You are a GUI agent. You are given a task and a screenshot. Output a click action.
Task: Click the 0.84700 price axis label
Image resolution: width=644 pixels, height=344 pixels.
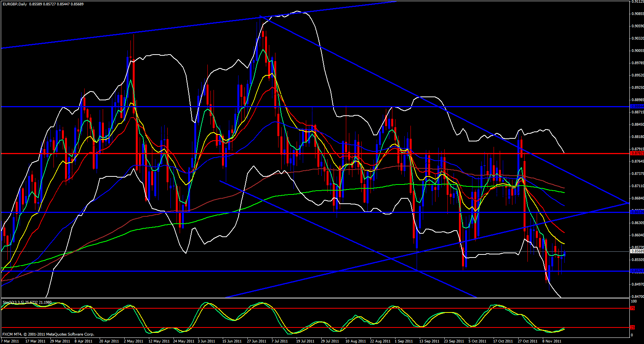[x=637, y=297]
